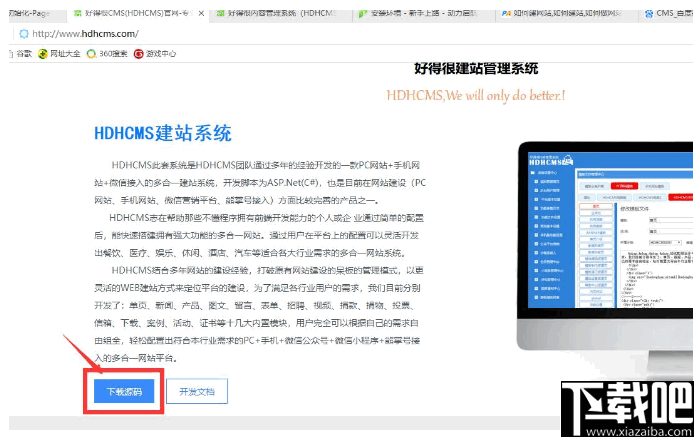Click the HDHCMS建站系统 blue heading
Viewport: 696px width, 437px height.
coord(163,133)
